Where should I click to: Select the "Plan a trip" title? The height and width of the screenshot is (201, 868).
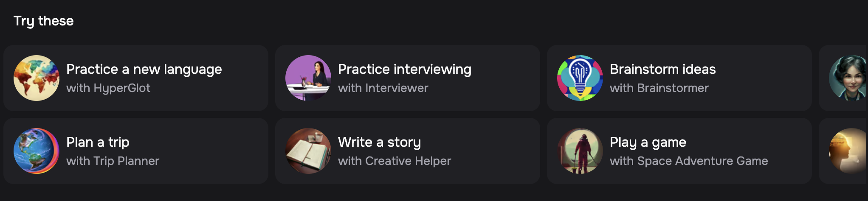click(x=98, y=142)
